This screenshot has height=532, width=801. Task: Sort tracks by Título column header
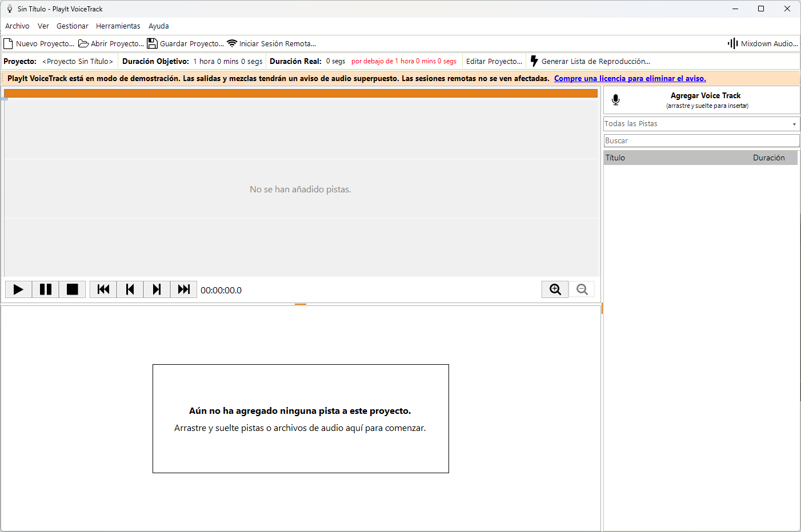coord(615,158)
